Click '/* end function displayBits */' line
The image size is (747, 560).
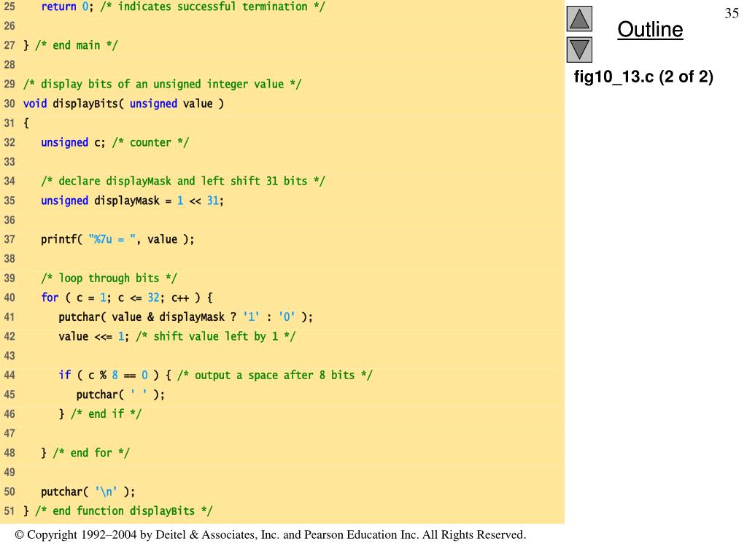pyautogui.click(x=117, y=511)
